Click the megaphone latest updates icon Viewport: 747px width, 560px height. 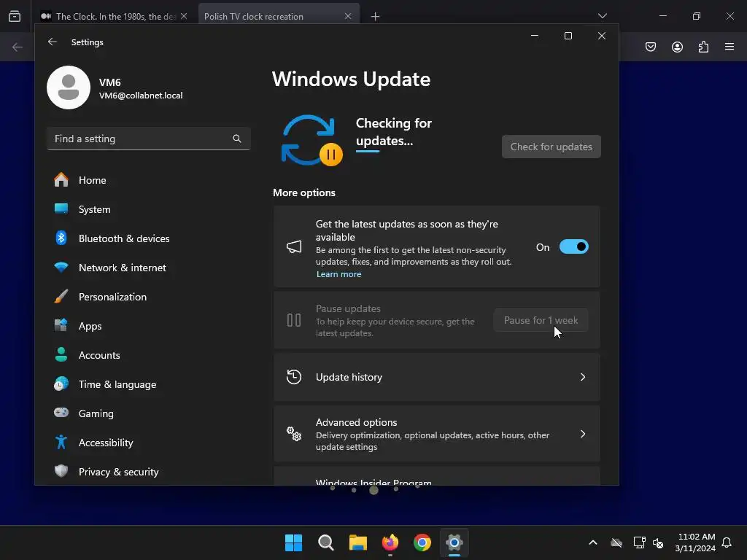[294, 246]
